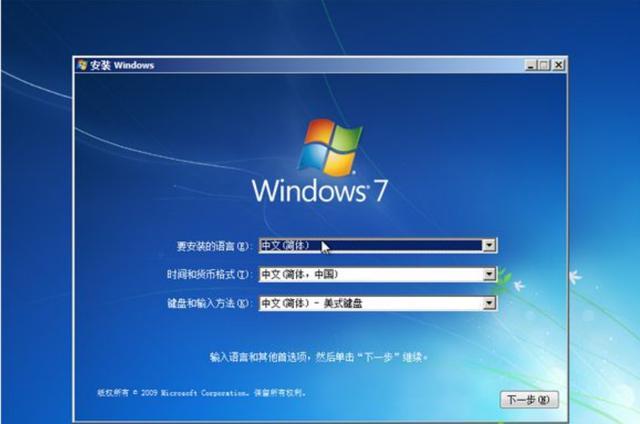
Task: Expand the 时间和货币格式 dropdown arrow
Action: coord(489,274)
